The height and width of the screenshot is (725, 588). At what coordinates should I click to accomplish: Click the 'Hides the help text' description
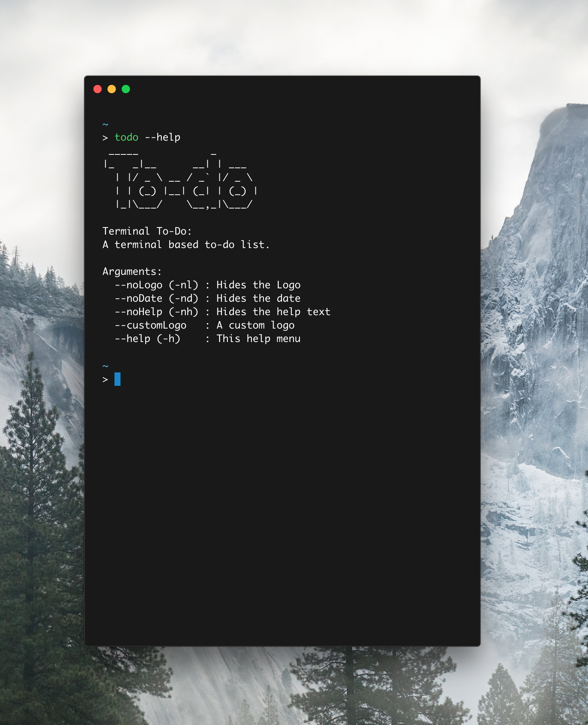[x=274, y=312]
